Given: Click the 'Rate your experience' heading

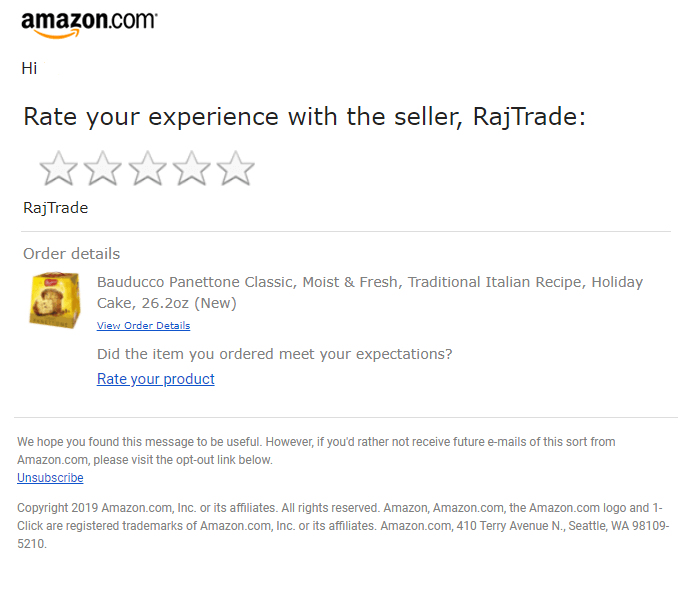Looking at the screenshot, I should [304, 117].
